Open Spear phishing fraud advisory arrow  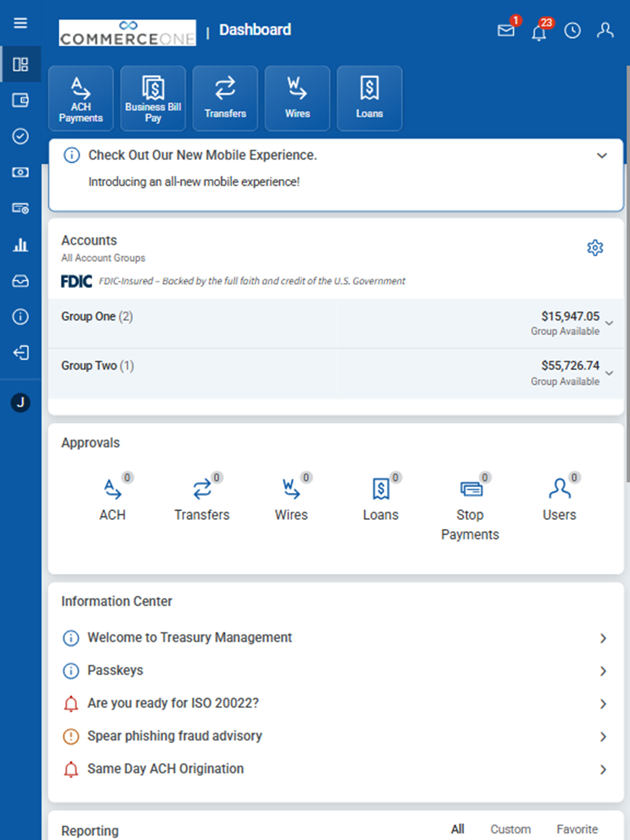click(x=603, y=737)
